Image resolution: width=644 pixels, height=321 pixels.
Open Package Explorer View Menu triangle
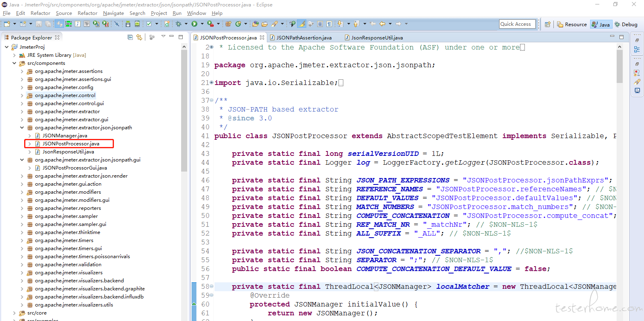163,37
